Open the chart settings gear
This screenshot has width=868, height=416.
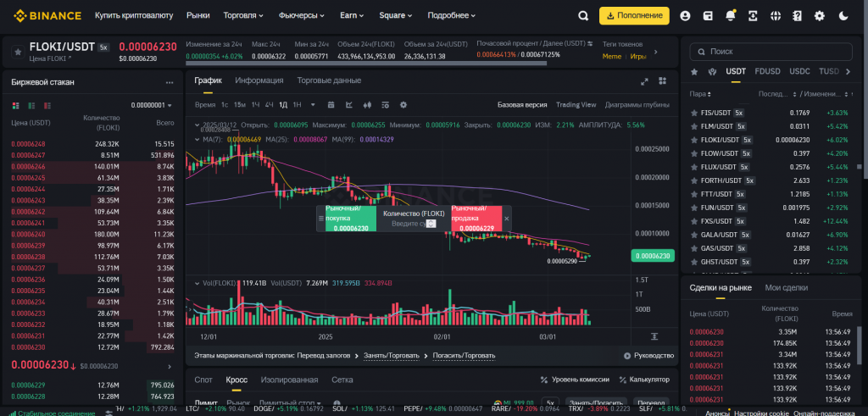point(403,104)
